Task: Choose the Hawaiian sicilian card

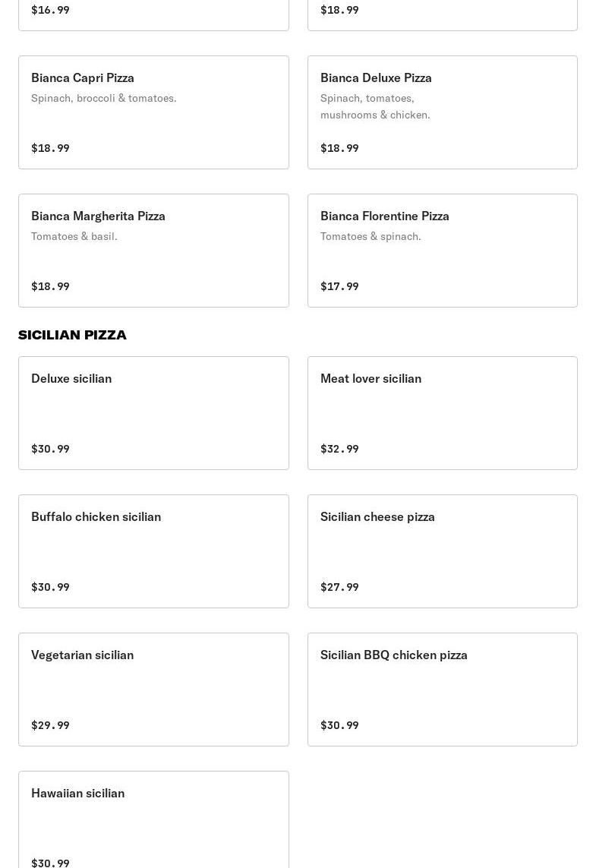Action: click(x=153, y=819)
